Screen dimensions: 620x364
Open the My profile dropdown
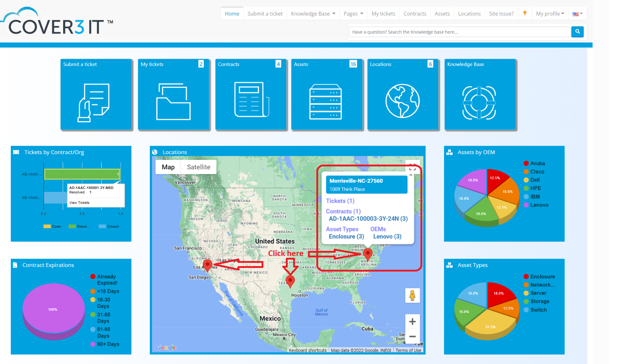click(550, 14)
